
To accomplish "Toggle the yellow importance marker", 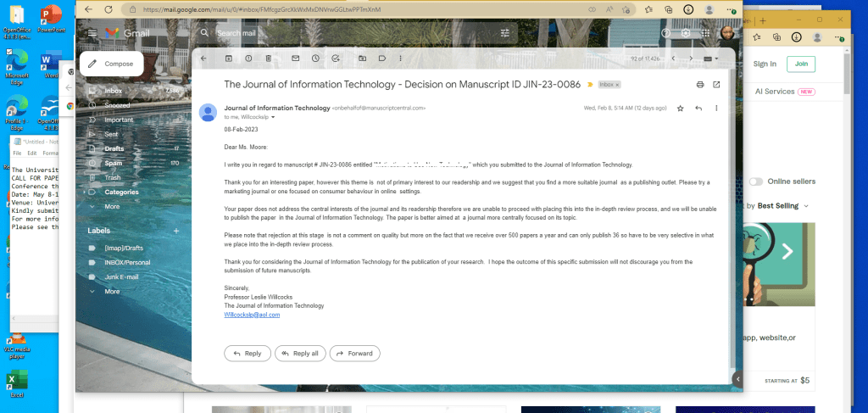I will point(590,85).
